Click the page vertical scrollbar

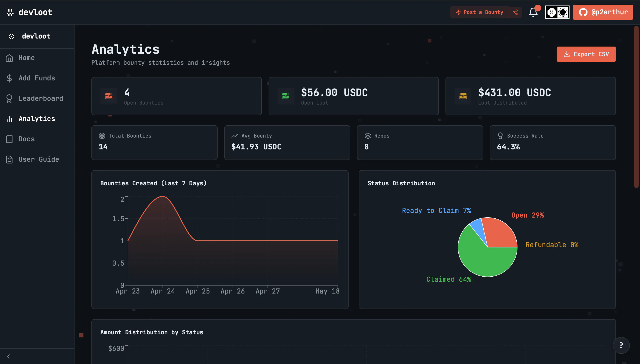636,106
